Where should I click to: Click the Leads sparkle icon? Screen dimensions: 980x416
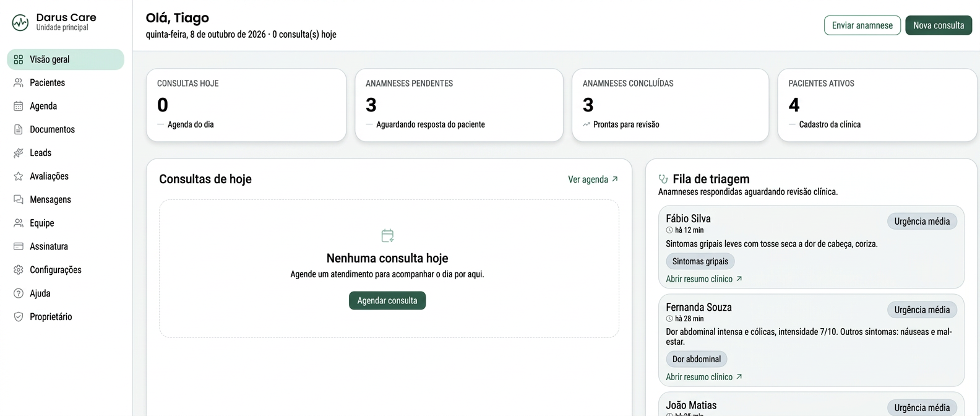[19, 153]
